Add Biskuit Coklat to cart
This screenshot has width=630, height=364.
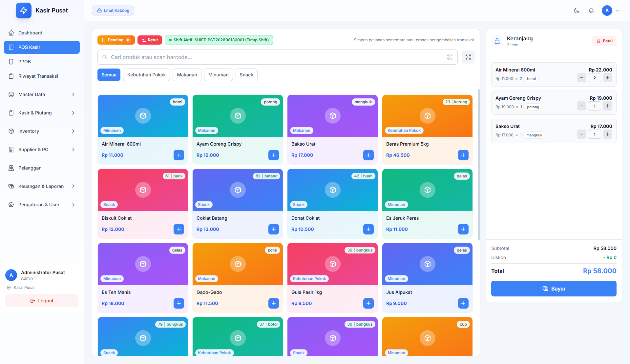click(179, 229)
